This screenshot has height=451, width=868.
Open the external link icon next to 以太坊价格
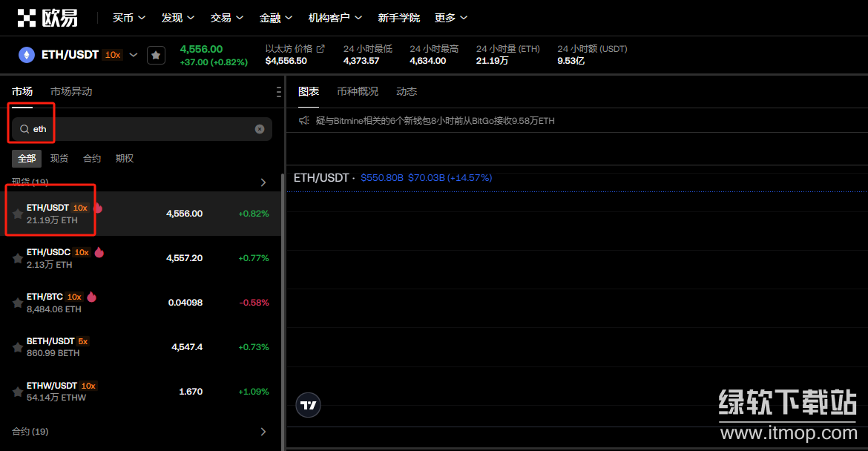coord(320,49)
